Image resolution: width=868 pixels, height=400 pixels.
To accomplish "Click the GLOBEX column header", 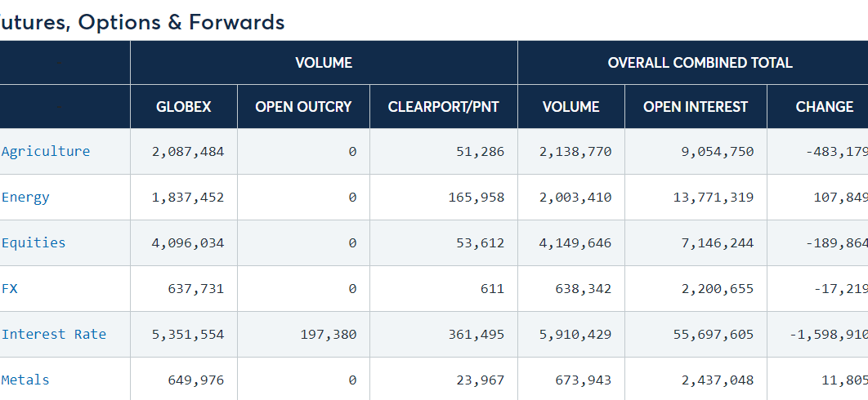I will [x=184, y=107].
